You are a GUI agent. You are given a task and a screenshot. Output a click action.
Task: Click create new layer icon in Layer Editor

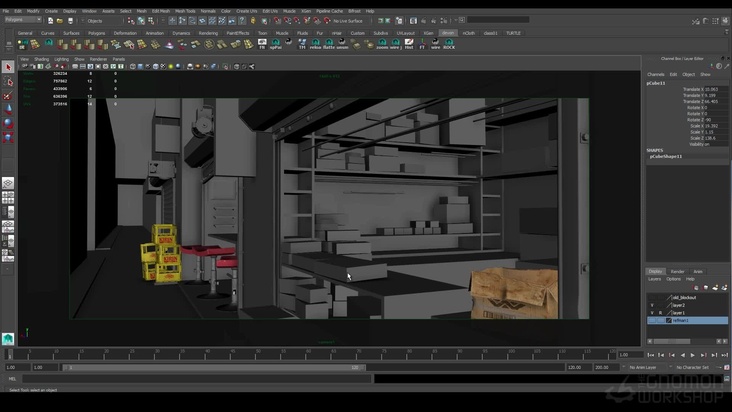715,287
